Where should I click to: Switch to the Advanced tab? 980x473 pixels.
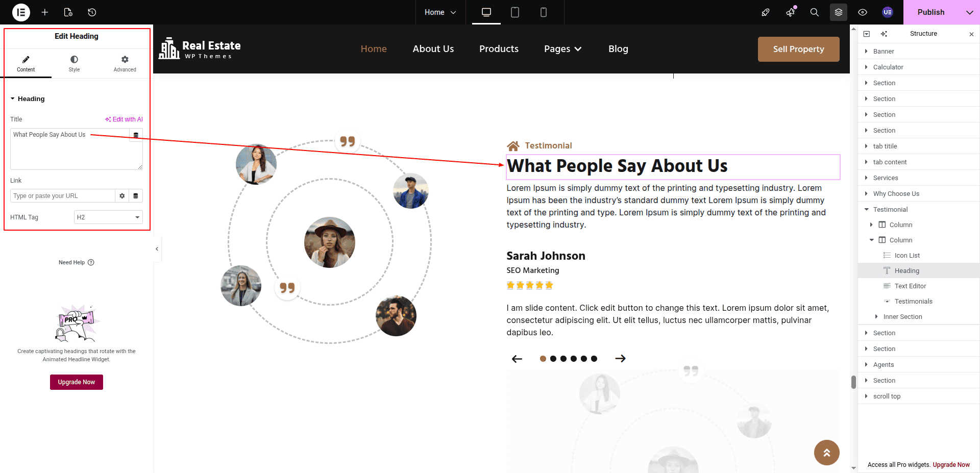tap(125, 63)
